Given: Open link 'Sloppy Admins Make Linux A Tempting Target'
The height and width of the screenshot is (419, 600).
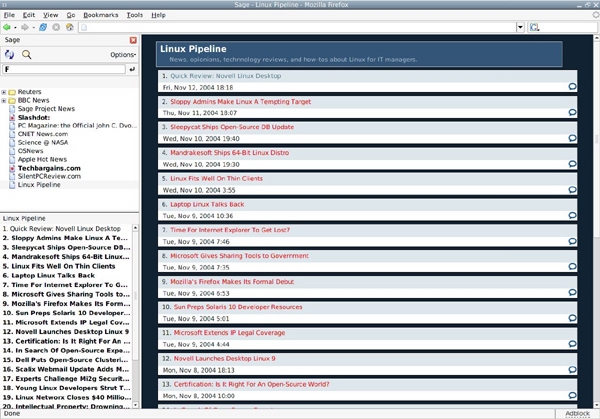Looking at the screenshot, I should point(240,102).
